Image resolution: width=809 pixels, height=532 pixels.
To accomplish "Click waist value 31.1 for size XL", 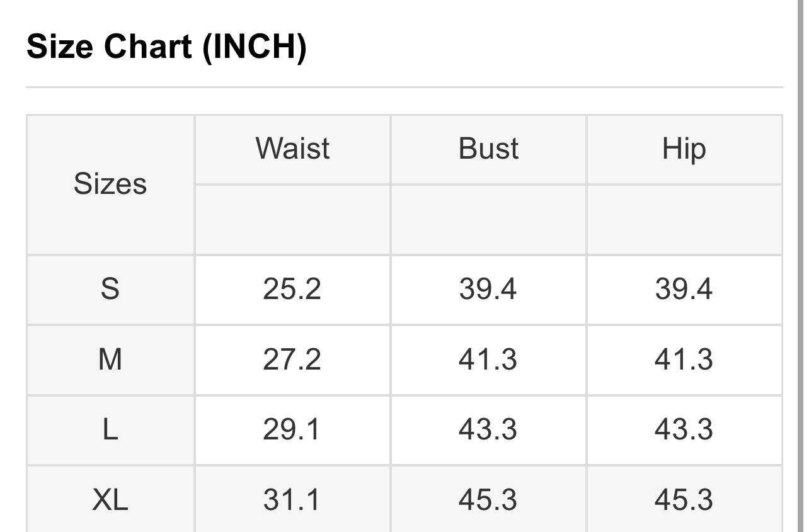I will [x=292, y=500].
